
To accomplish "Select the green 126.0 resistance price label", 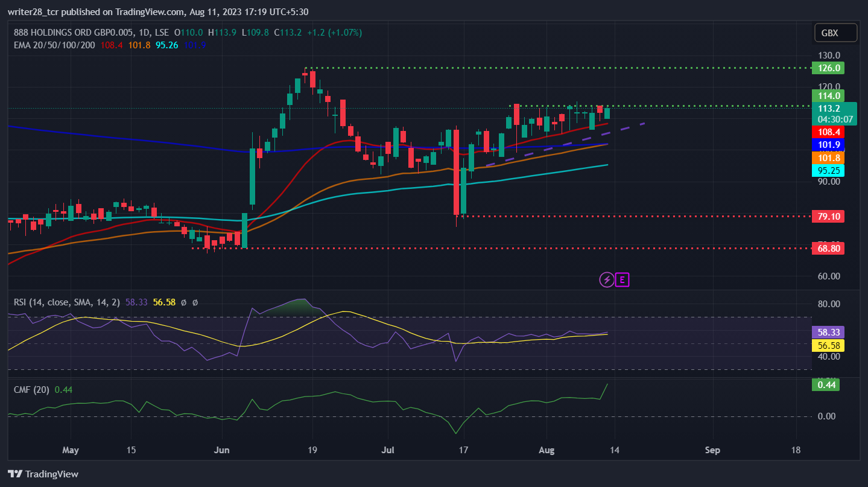I will pos(828,68).
